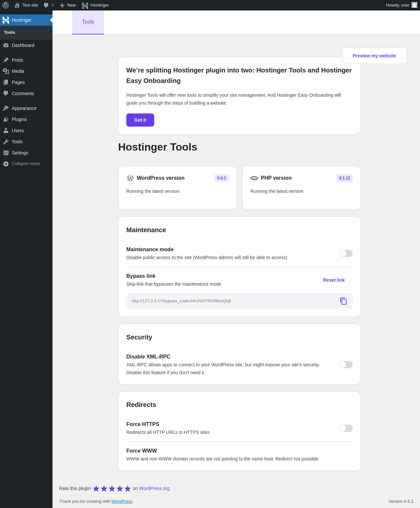This screenshot has width=420, height=508.
Task: Open the comments bubble in admin bar
Action: click(x=49, y=5)
